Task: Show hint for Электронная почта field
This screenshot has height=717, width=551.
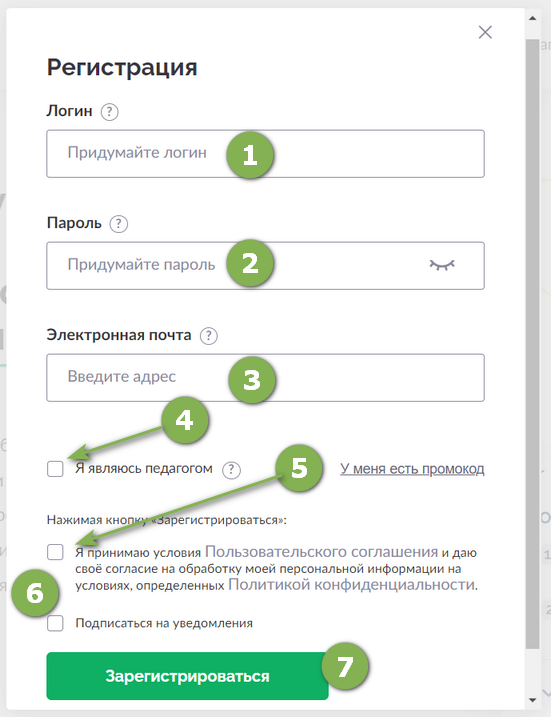Action: pyautogui.click(x=209, y=336)
